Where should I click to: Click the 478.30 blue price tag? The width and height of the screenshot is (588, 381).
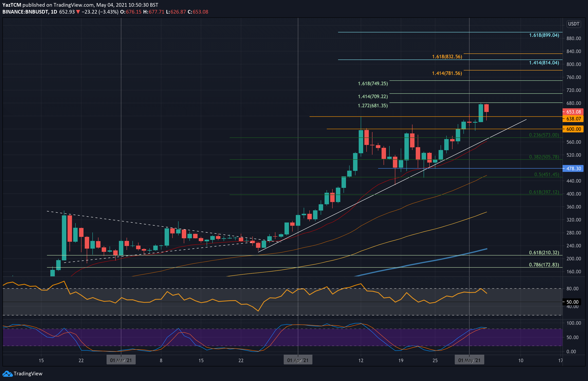tap(573, 168)
